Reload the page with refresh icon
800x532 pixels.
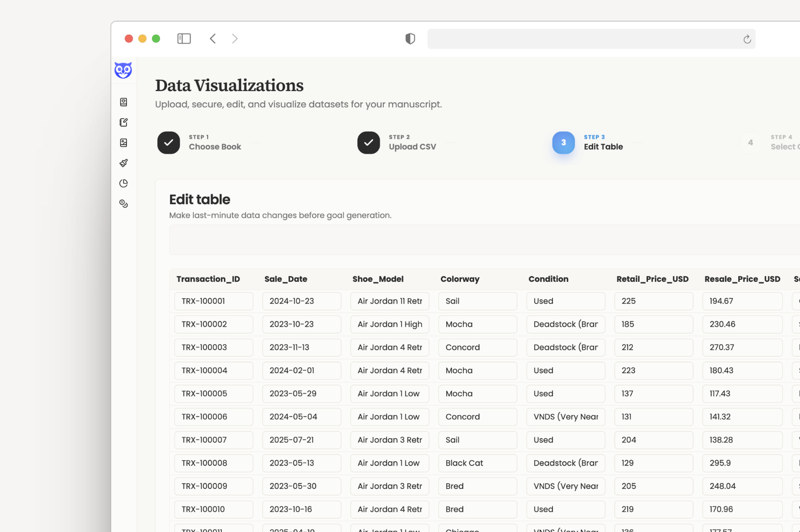coord(747,39)
